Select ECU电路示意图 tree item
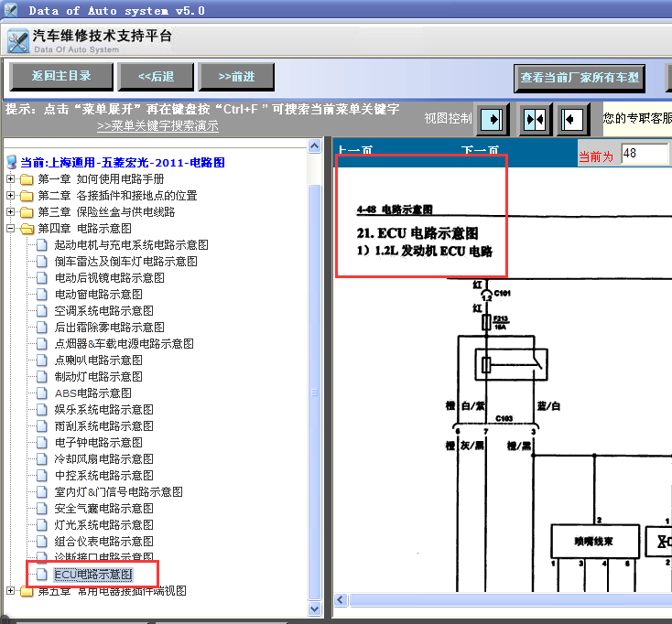Viewport: 672px width, 624px height. 93,575
